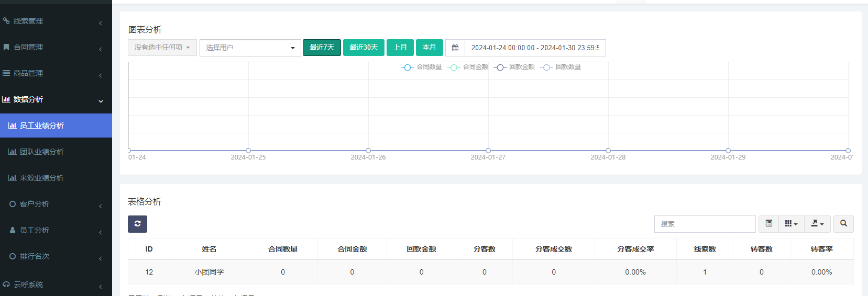The height and width of the screenshot is (296, 868).
Task: Open the 选择用户 dropdown
Action: (x=250, y=48)
